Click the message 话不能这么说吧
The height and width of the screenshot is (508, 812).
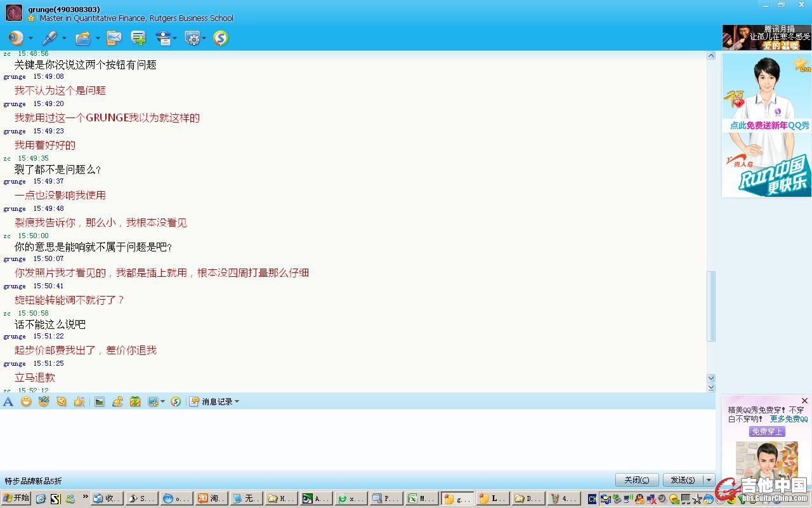(50, 324)
